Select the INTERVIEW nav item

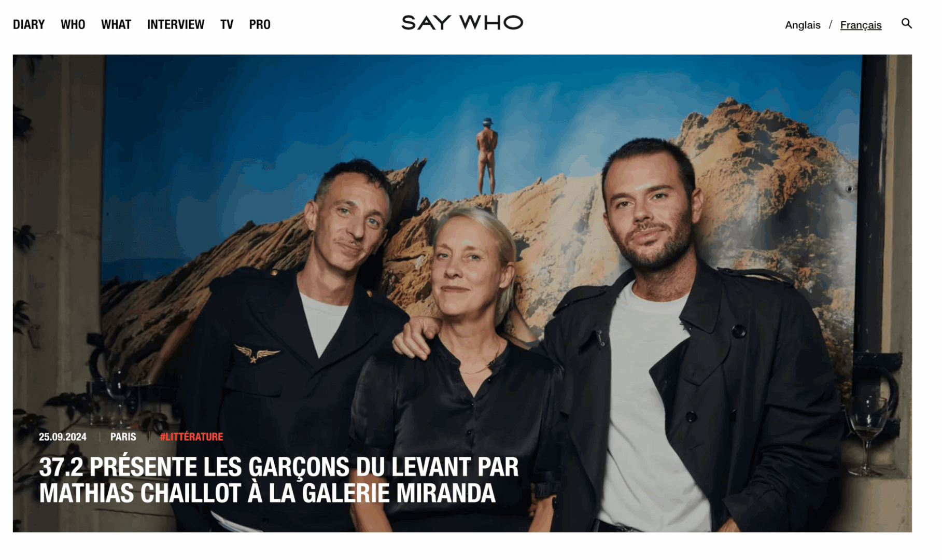pos(176,24)
